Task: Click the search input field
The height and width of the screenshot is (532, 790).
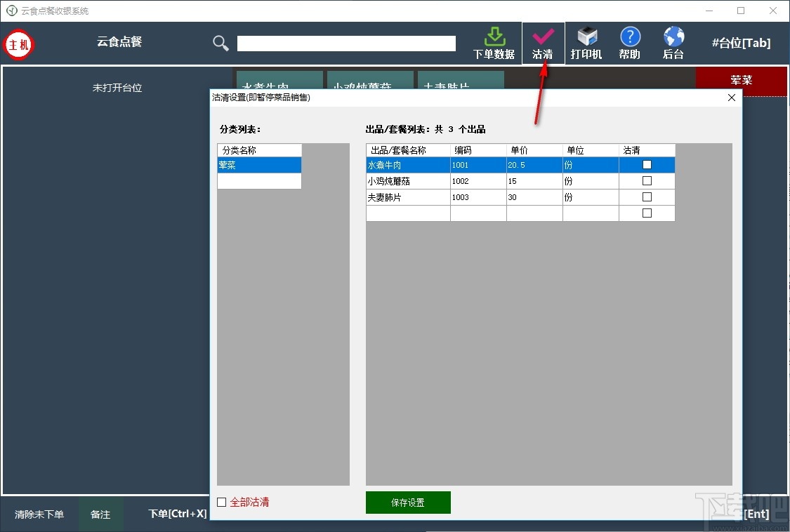Action: click(x=346, y=44)
